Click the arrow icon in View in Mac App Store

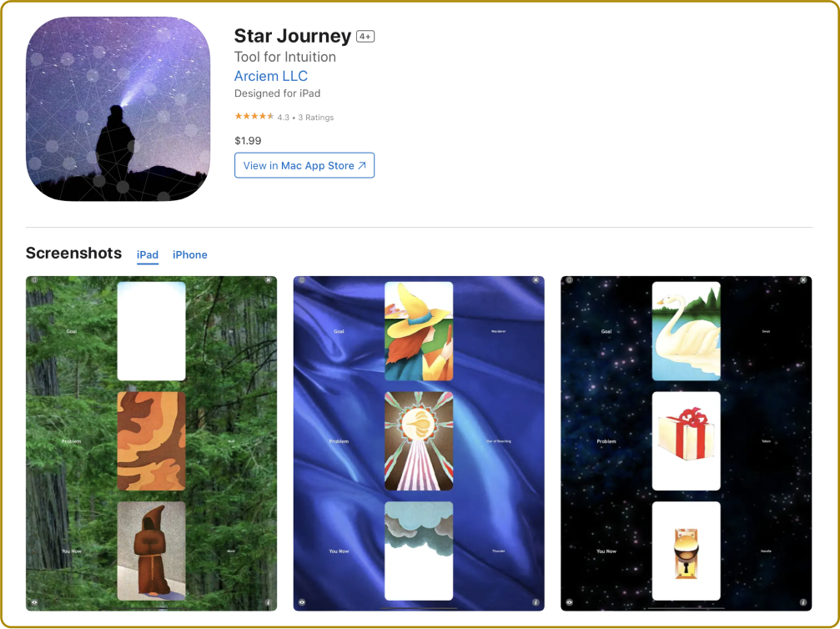(362, 165)
